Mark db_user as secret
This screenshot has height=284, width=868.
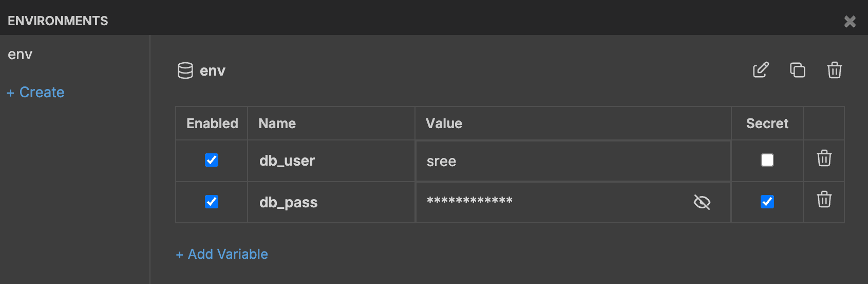pyautogui.click(x=767, y=160)
